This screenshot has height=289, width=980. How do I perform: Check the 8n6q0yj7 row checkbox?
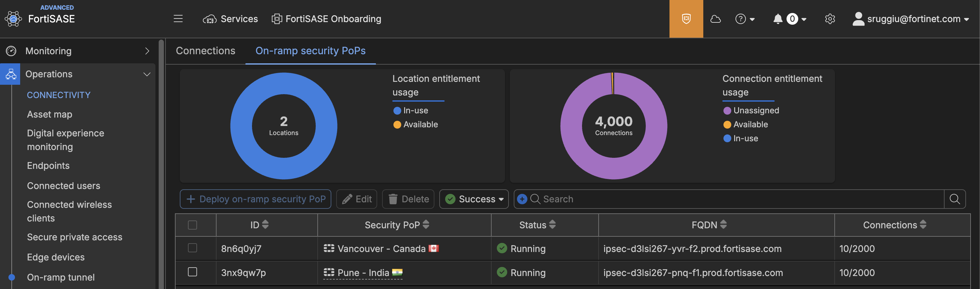[x=192, y=248]
